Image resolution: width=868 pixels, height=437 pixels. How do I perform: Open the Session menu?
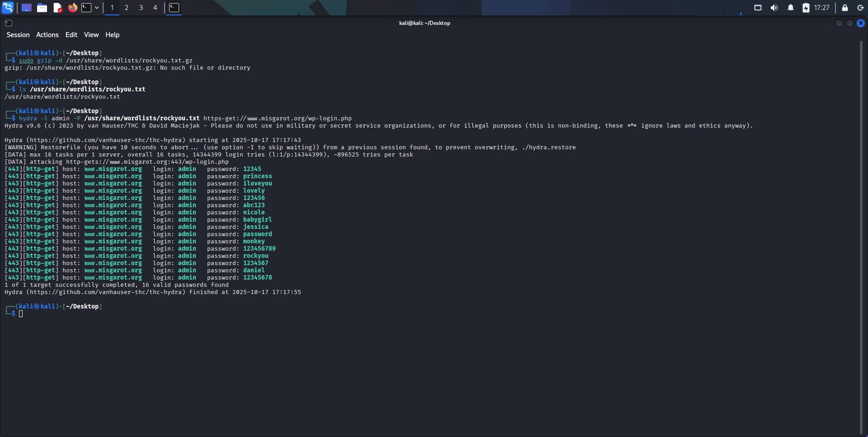coord(18,35)
